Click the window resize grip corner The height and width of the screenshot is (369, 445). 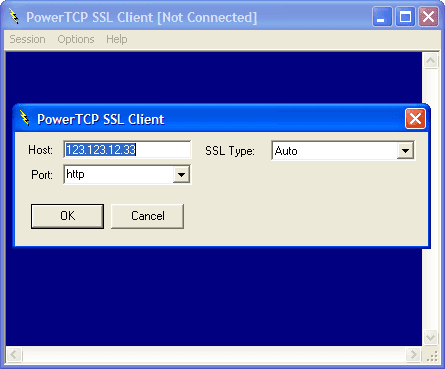pyautogui.click(x=432, y=356)
